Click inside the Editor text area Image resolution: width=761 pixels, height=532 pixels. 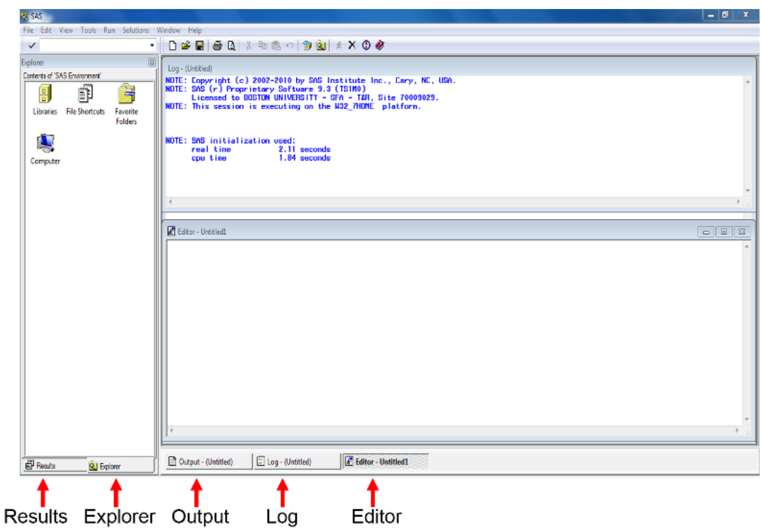(x=452, y=330)
